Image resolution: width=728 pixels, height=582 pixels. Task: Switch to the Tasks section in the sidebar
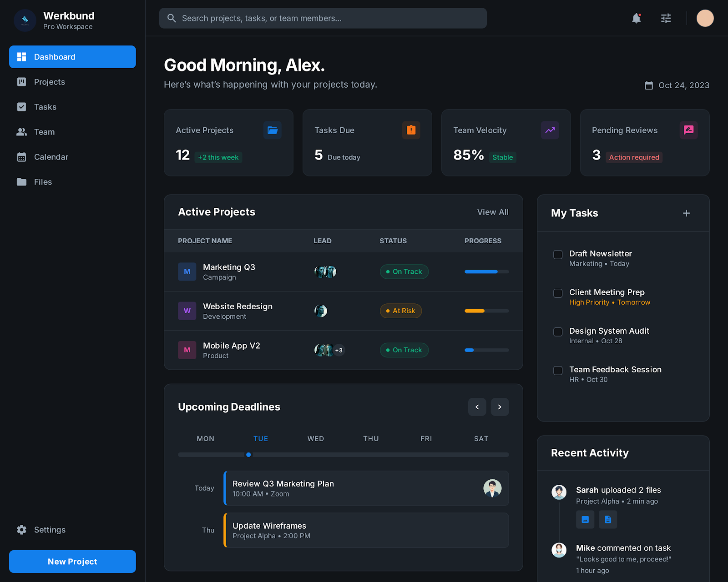point(45,107)
